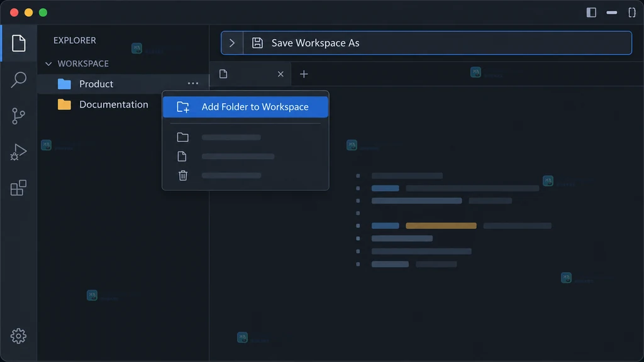644x362 pixels.
Task: Open the Explorer view in activity bar
Action: (18, 43)
